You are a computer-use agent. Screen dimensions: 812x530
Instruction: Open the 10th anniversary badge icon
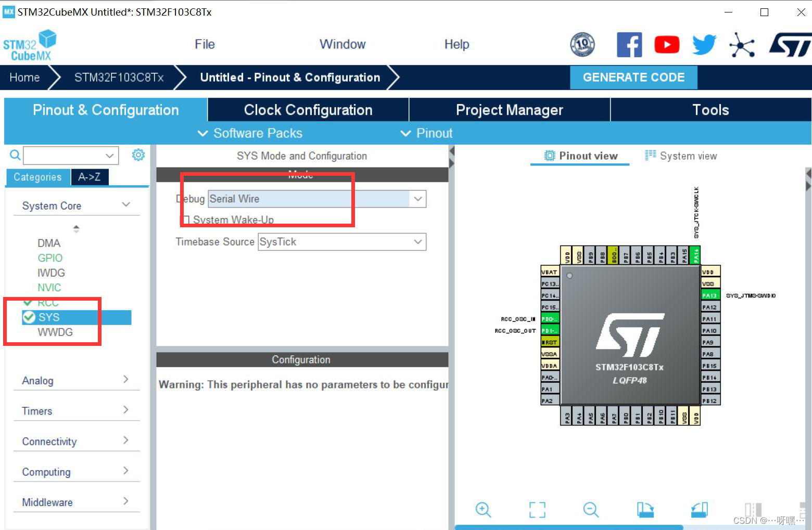pos(582,44)
